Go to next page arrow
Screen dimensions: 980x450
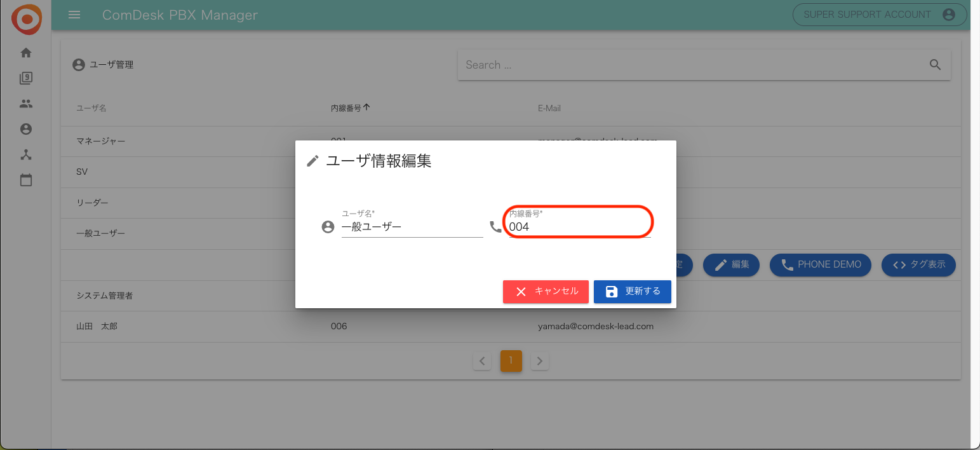[x=540, y=361]
